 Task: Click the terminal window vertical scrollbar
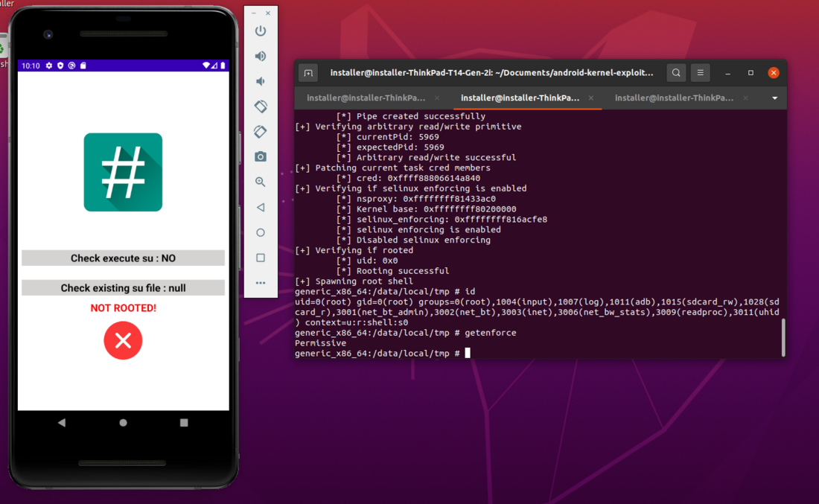783,337
